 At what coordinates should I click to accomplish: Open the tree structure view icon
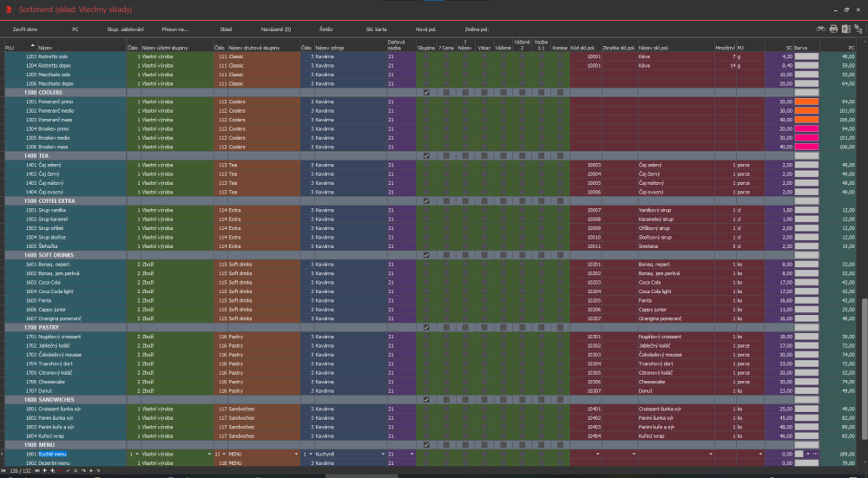point(859,29)
